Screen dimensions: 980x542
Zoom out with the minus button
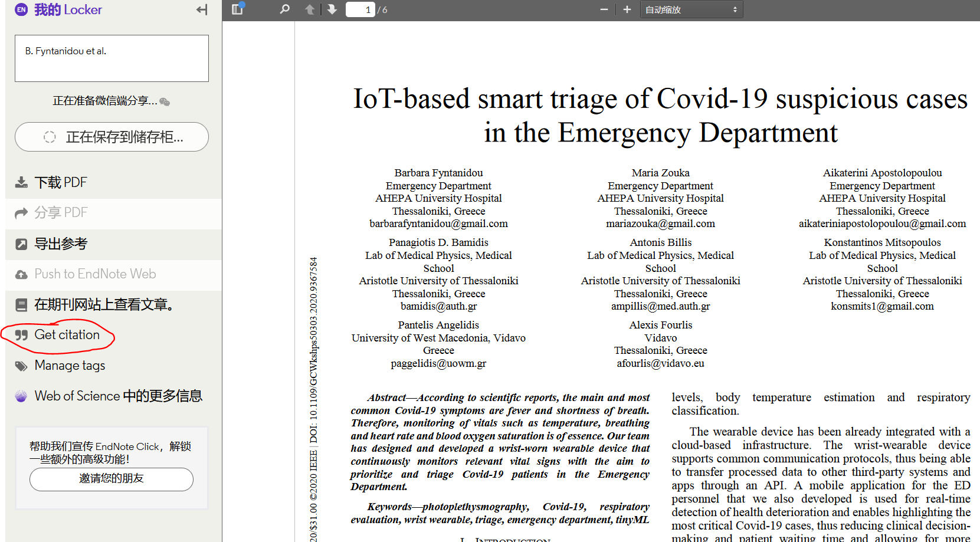[x=604, y=9]
